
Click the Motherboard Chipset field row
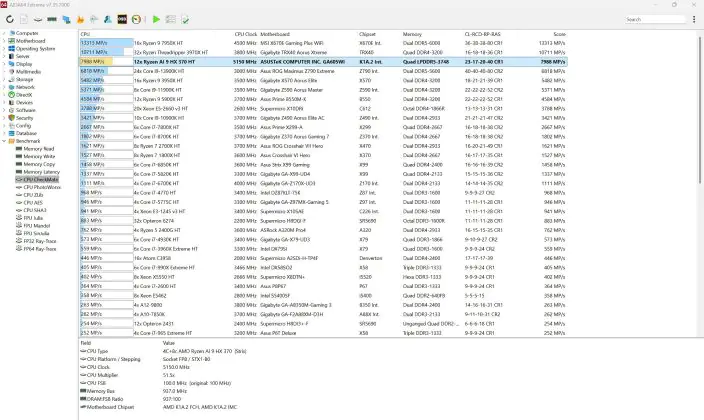tap(159, 407)
